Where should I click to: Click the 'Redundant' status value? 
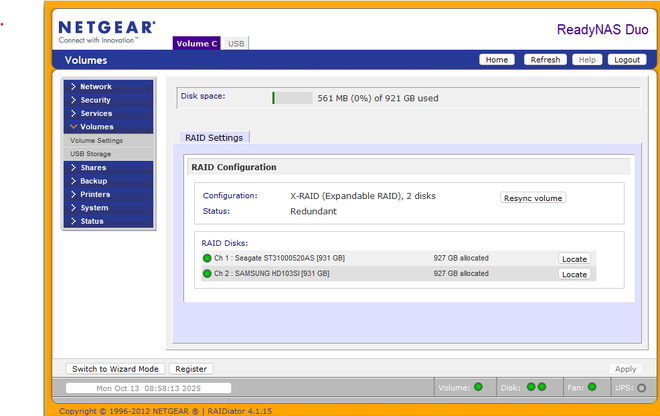click(x=313, y=211)
